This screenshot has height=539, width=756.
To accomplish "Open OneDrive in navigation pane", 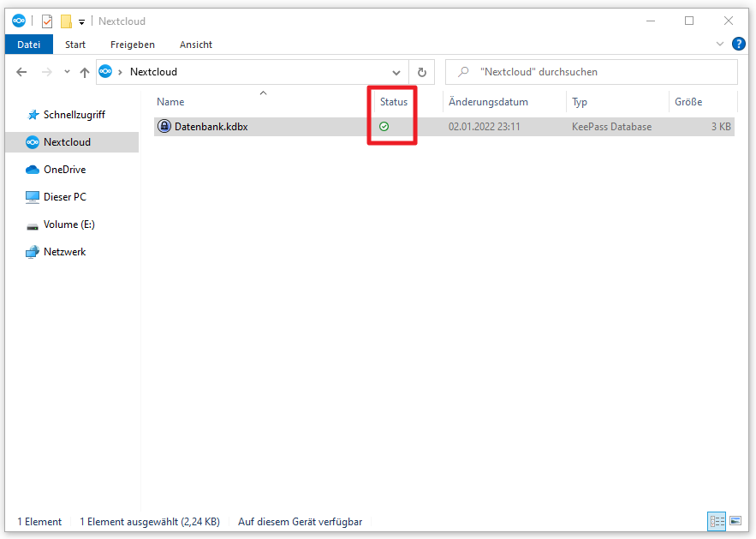I will click(x=64, y=170).
